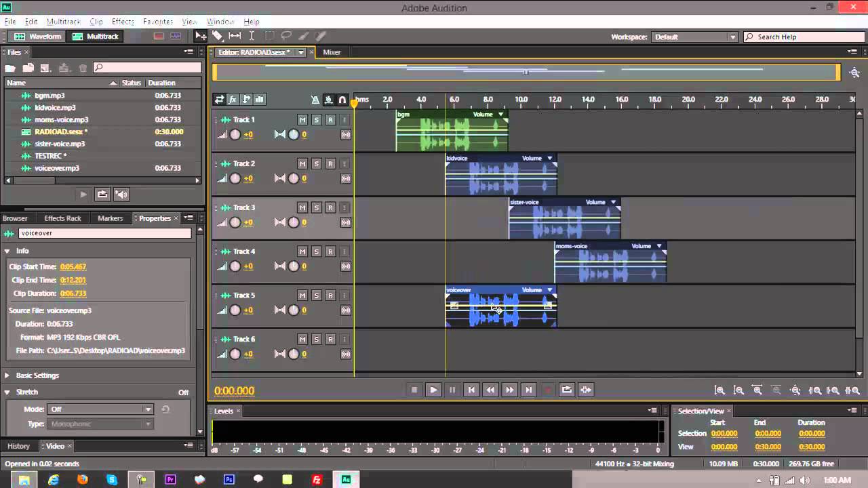Viewport: 868px width, 488px height.
Task: Click Clip Start Time value 0:05.467
Action: coord(73,267)
